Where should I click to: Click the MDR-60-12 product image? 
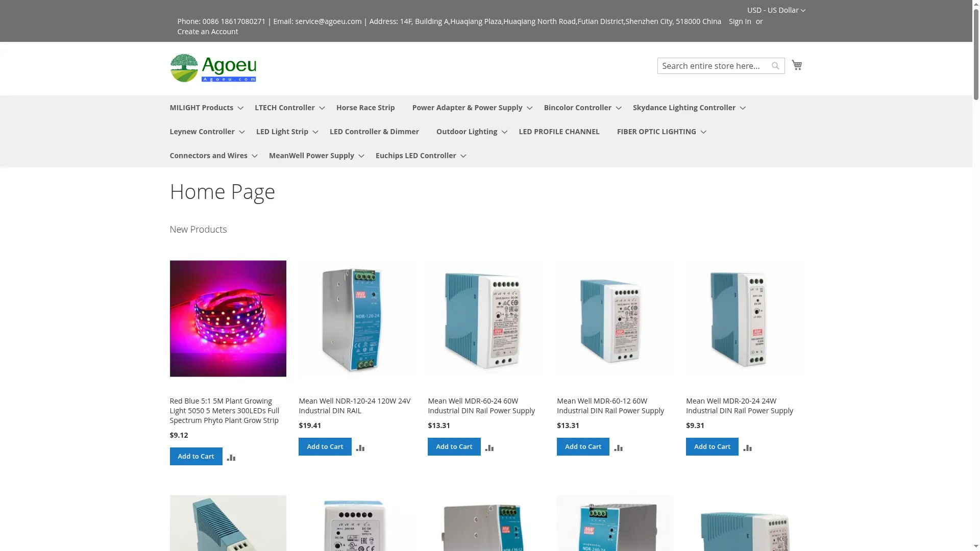coord(615,319)
